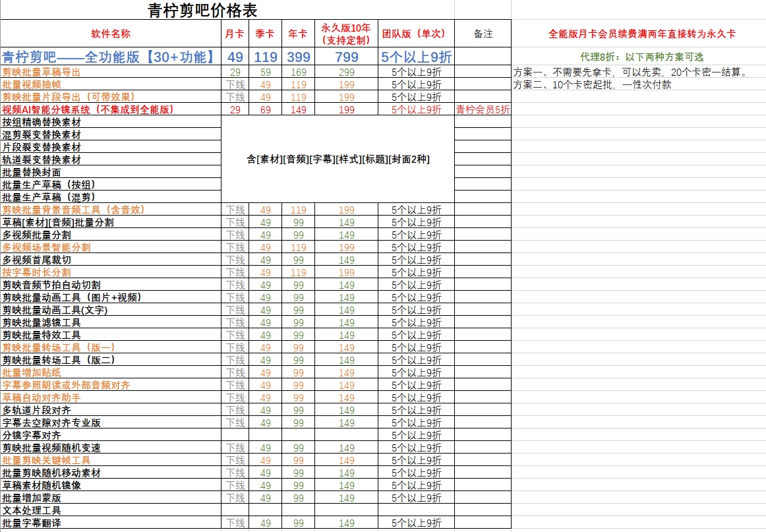This screenshot has width=766, height=532.
Task: Select the 批量增加蒙版 cell
Action: (x=111, y=498)
